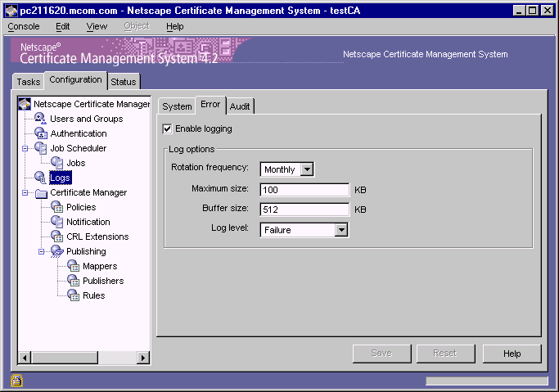Click the Reset button
Viewport: 559px width, 392px height.
[445, 354]
